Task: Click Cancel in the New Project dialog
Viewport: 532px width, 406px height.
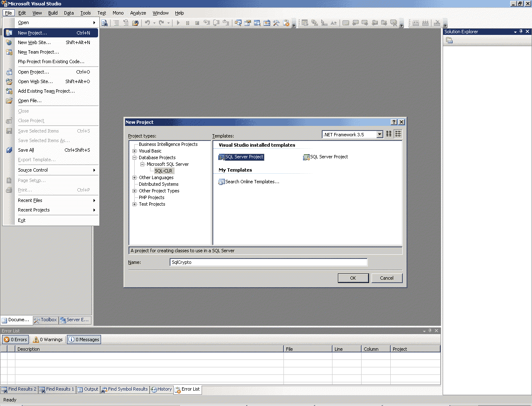Action: [387, 278]
